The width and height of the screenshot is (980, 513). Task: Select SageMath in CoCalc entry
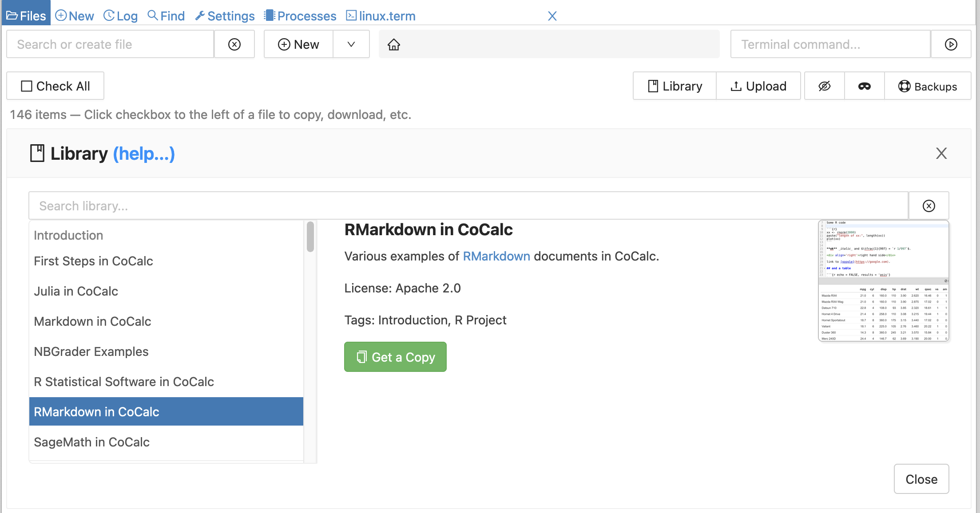[x=92, y=442]
